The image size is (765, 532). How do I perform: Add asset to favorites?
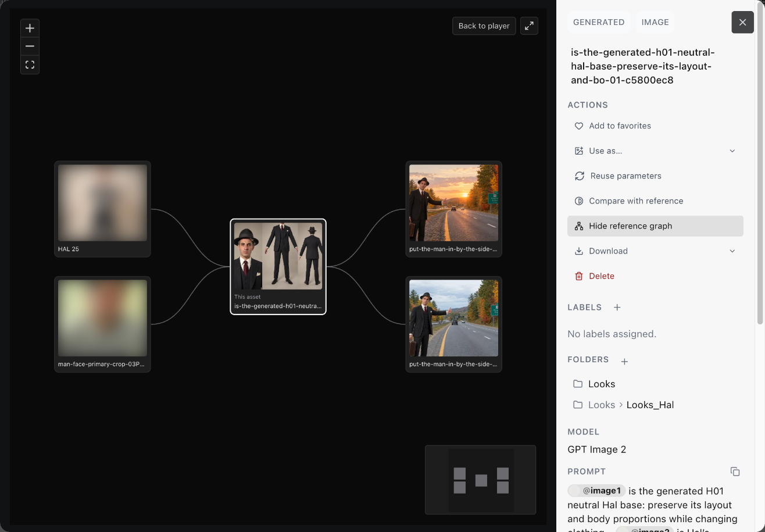pyautogui.click(x=655, y=126)
